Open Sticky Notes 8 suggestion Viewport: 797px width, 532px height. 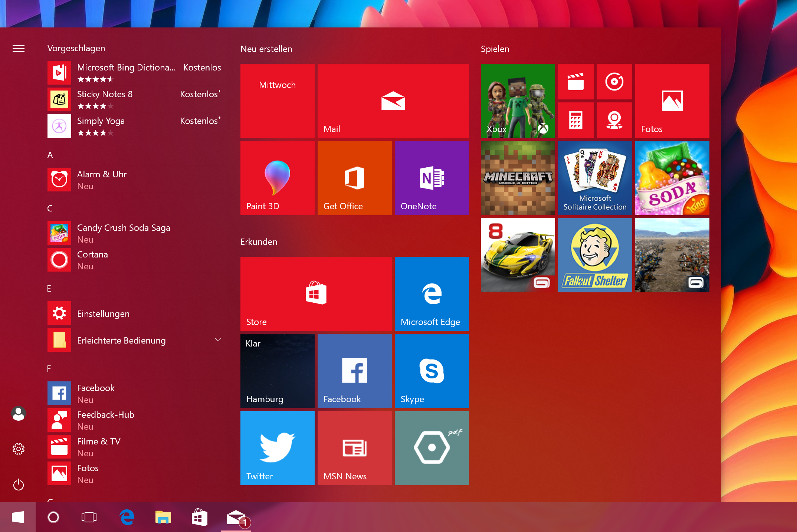pos(135,99)
